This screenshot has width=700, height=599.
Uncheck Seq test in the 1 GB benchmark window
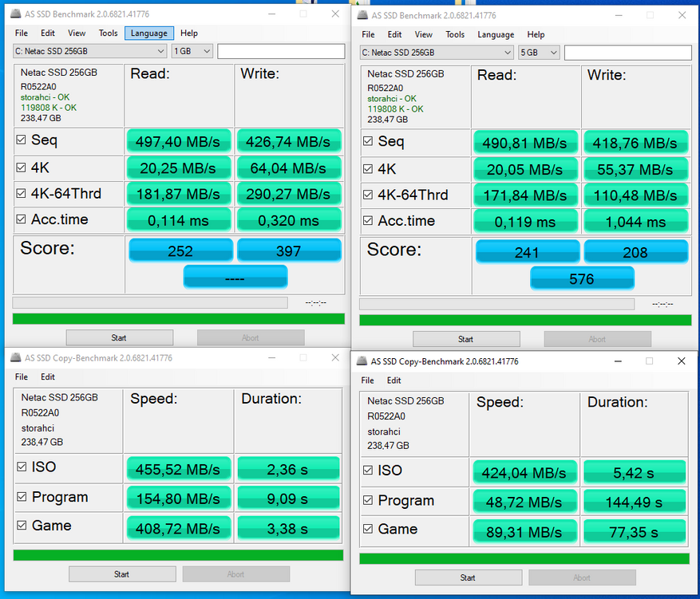pos(22,140)
